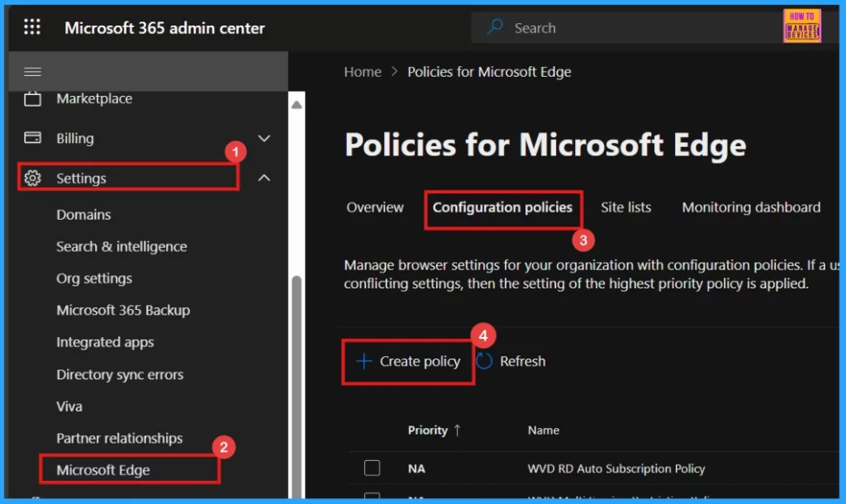Open the Monitoring dashboard tab

click(751, 207)
